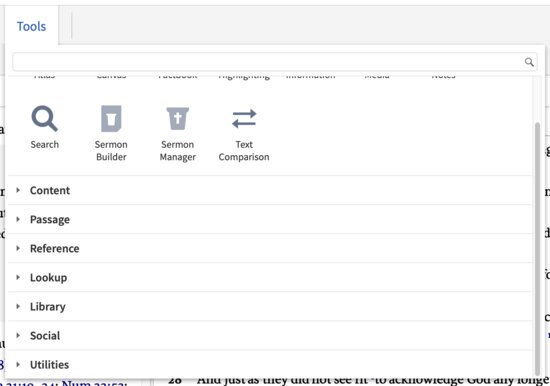Viewport: 550px width, 386px height.
Task: Launch the Sermon Builder tool
Action: pos(111,119)
